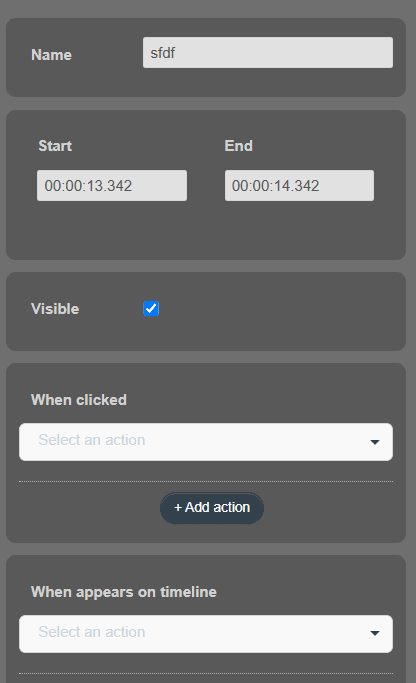Click the When appears on timeline heading

click(124, 592)
